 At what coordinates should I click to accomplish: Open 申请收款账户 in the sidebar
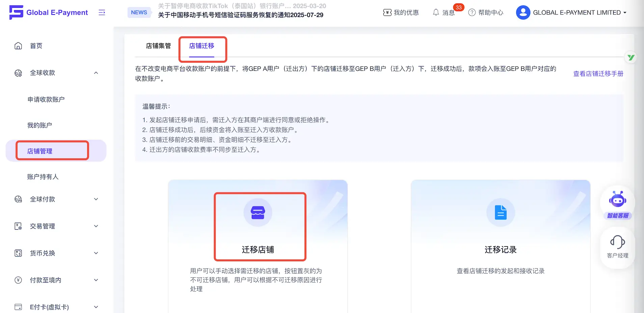[x=46, y=99]
